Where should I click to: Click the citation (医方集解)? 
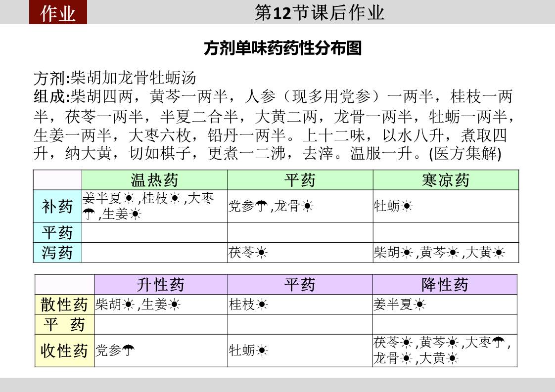[x=465, y=154]
